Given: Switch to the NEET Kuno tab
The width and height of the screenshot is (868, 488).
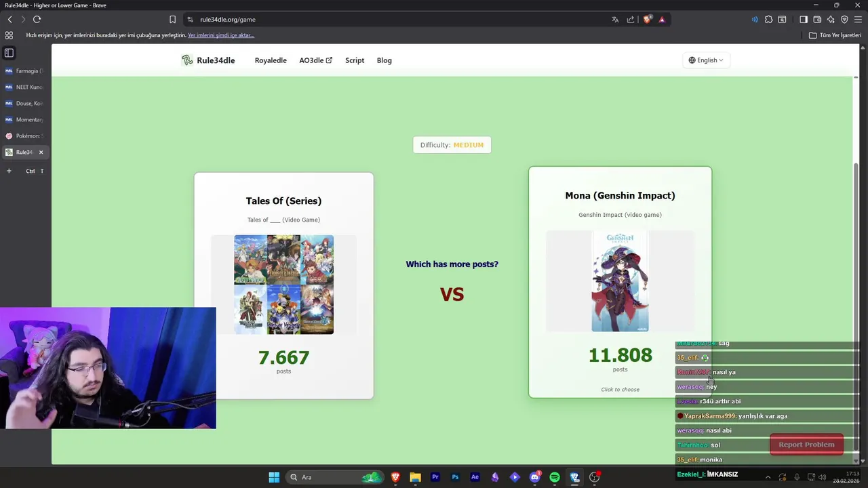Looking at the screenshot, I should pyautogui.click(x=24, y=87).
